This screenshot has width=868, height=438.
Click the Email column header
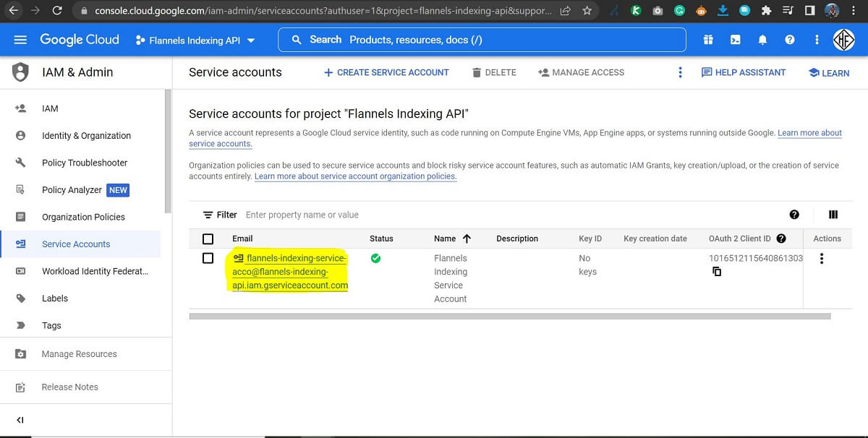(242, 239)
